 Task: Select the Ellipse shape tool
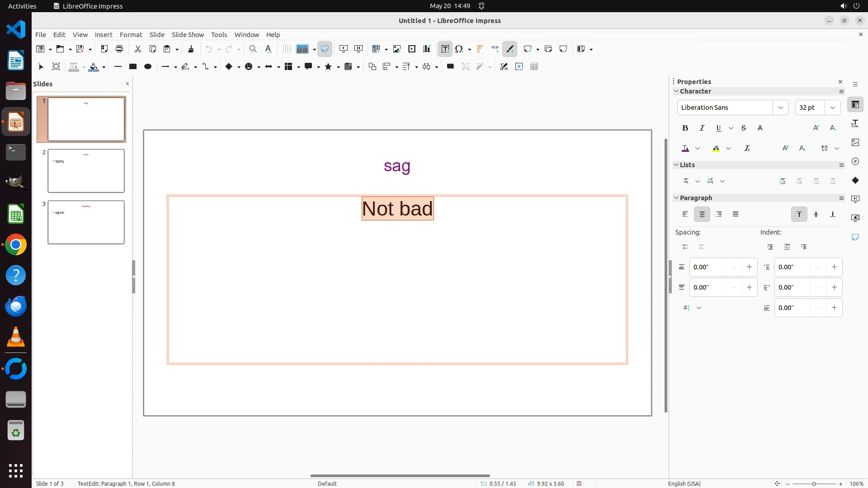point(147,67)
